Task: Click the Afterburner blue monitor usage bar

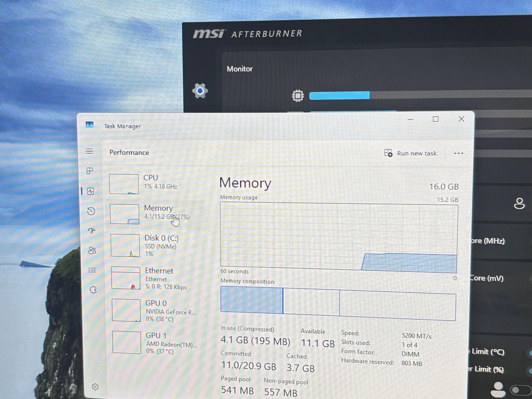Action: [339, 96]
